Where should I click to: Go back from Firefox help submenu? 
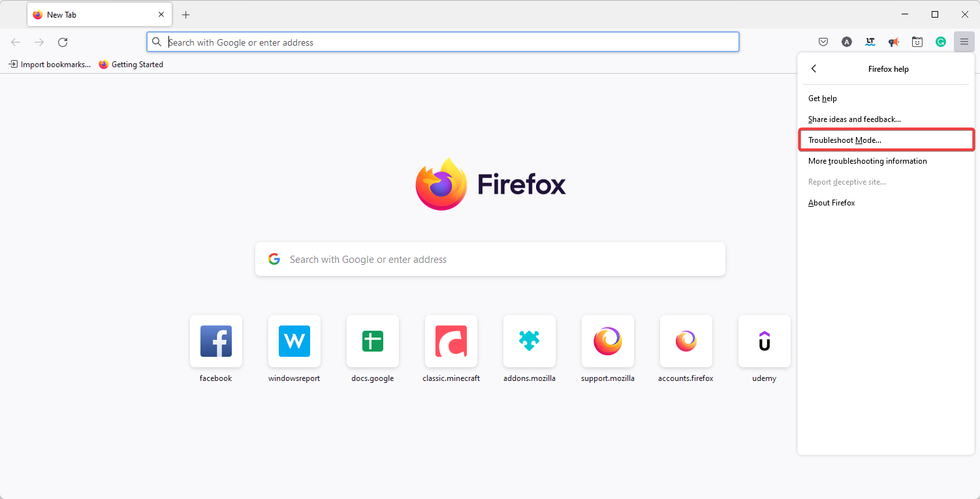(814, 68)
